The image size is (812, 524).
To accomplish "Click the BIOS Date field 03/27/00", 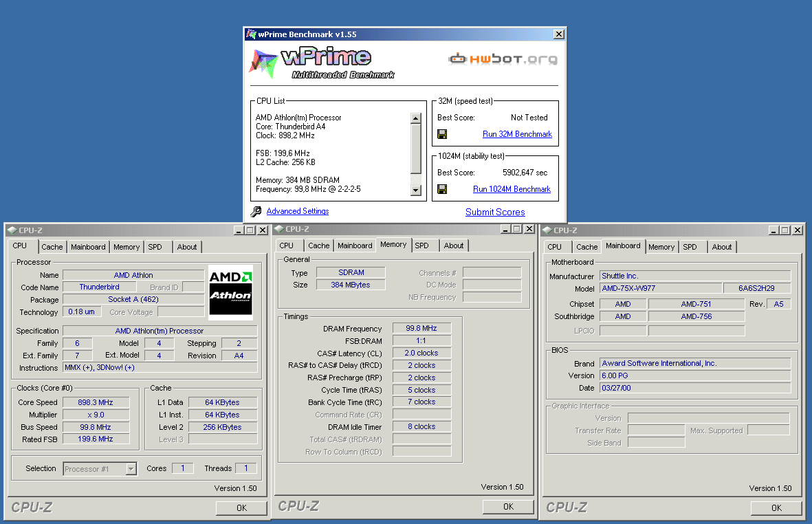I will click(696, 388).
